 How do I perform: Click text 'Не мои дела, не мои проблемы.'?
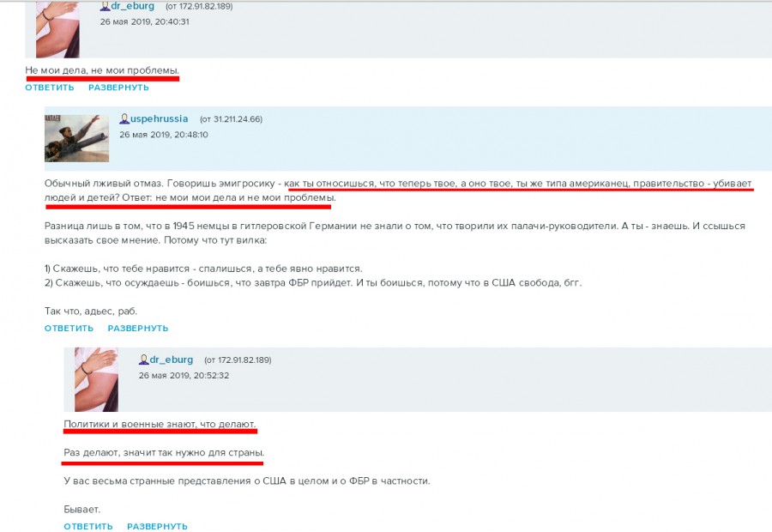click(x=102, y=70)
